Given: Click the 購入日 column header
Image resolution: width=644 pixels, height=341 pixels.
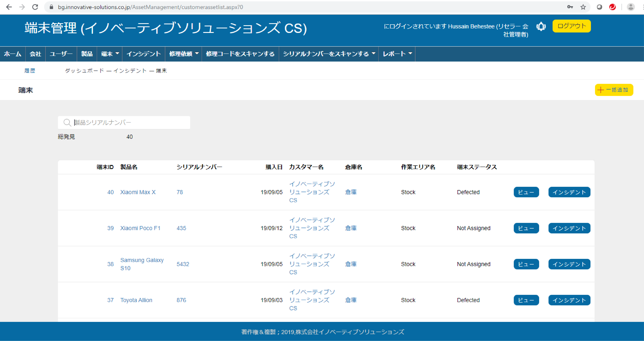Looking at the screenshot, I should (274, 167).
